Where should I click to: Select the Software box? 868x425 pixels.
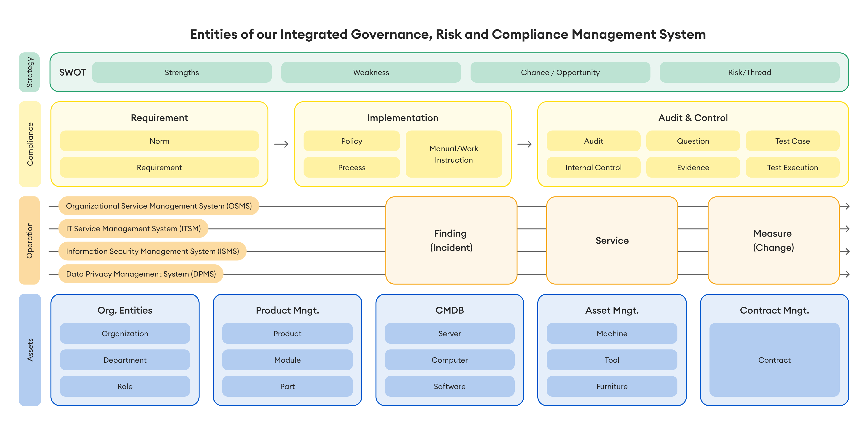[450, 386]
